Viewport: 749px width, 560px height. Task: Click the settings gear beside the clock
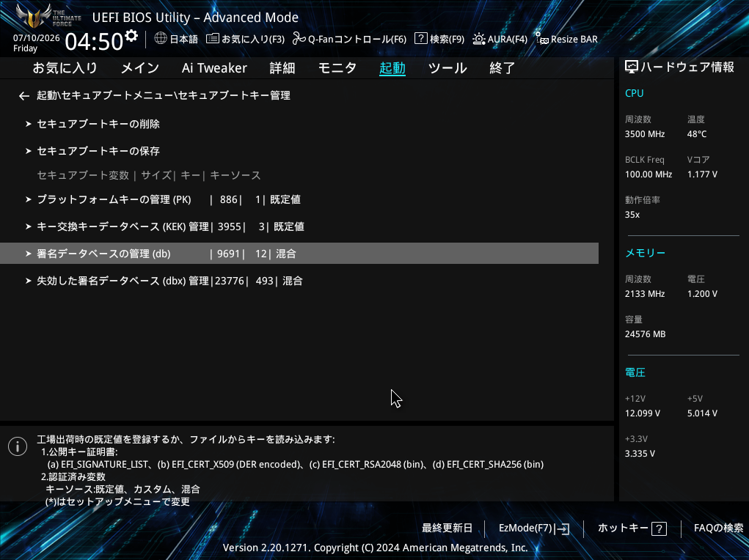pyautogui.click(x=131, y=36)
